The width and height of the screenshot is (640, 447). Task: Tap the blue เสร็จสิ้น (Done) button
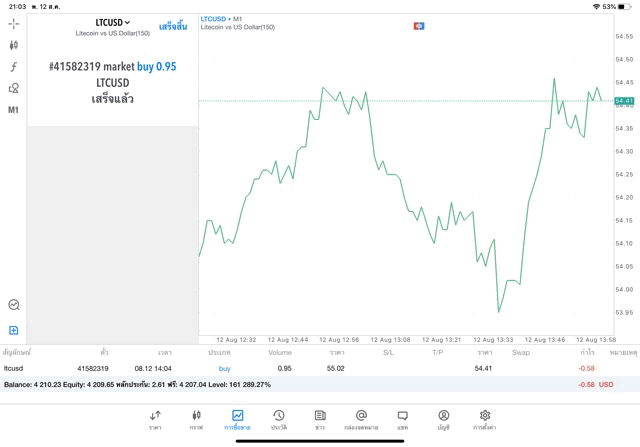pyautogui.click(x=173, y=26)
